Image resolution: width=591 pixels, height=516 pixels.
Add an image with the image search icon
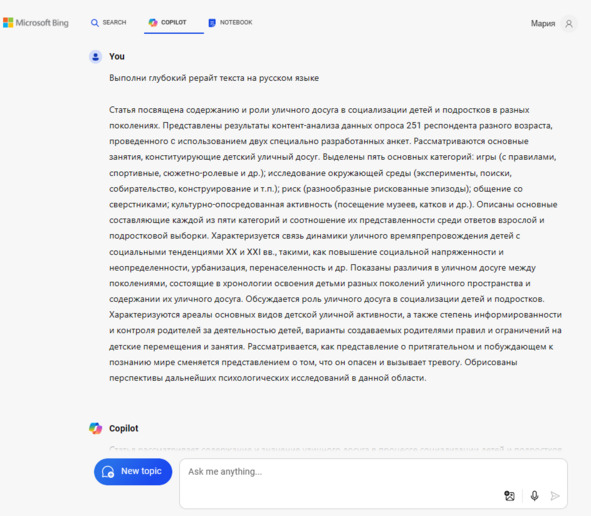pyautogui.click(x=509, y=496)
